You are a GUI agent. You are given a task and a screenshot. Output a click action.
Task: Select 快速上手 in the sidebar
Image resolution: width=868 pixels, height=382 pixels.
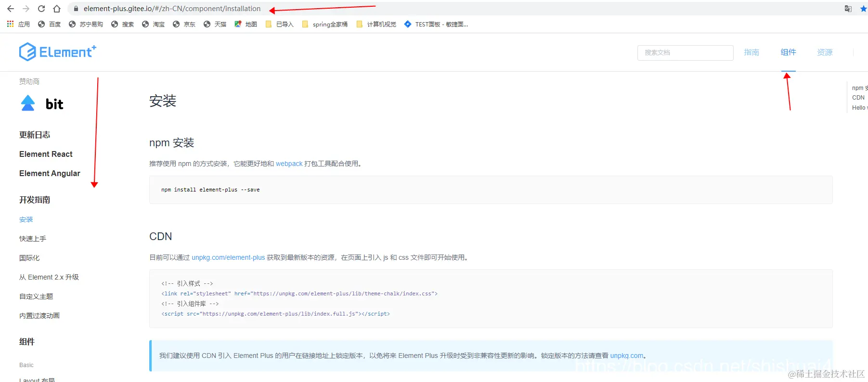coord(33,239)
